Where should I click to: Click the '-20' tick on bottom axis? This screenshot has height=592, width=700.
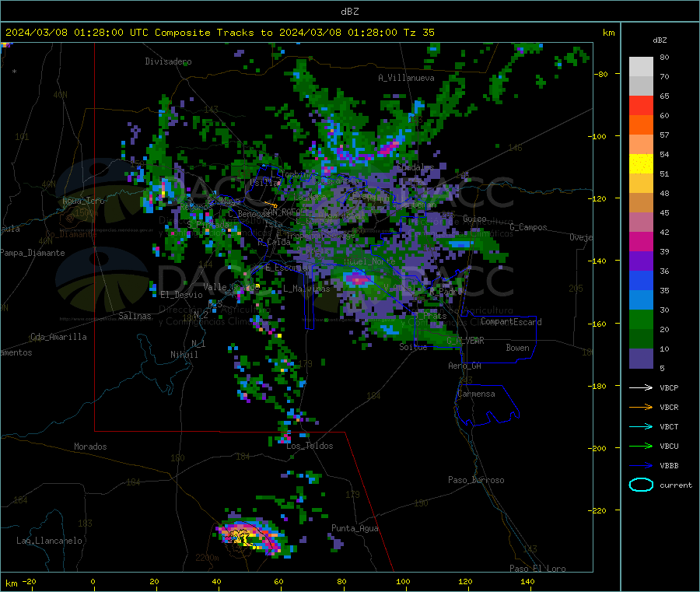tap(29, 581)
